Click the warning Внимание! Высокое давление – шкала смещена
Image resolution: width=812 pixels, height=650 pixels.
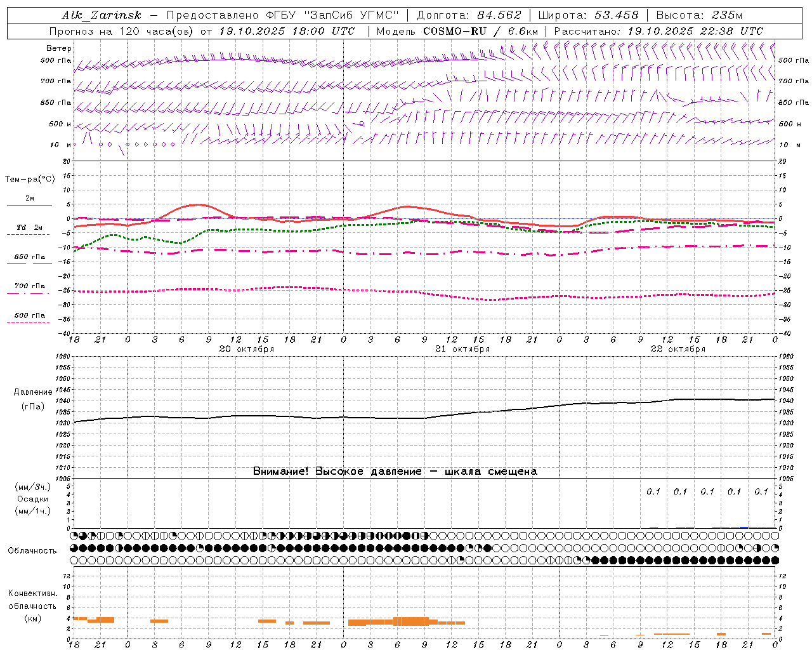click(395, 472)
